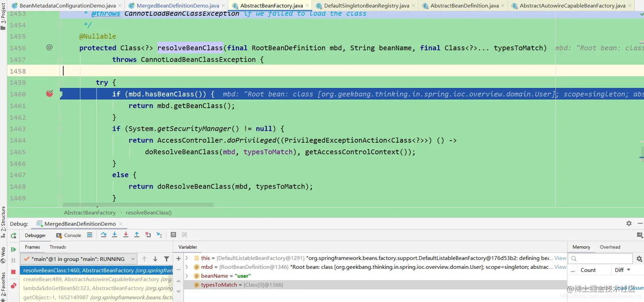Click the Trace Current Stream Chain icon
The width and height of the screenshot is (644, 302).
coord(184,235)
